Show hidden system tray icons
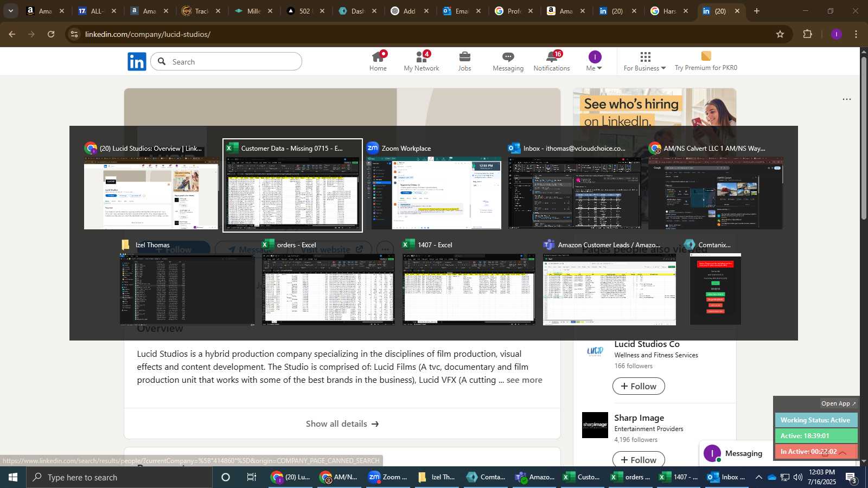Screen dimensions: 868x488 [758, 477]
